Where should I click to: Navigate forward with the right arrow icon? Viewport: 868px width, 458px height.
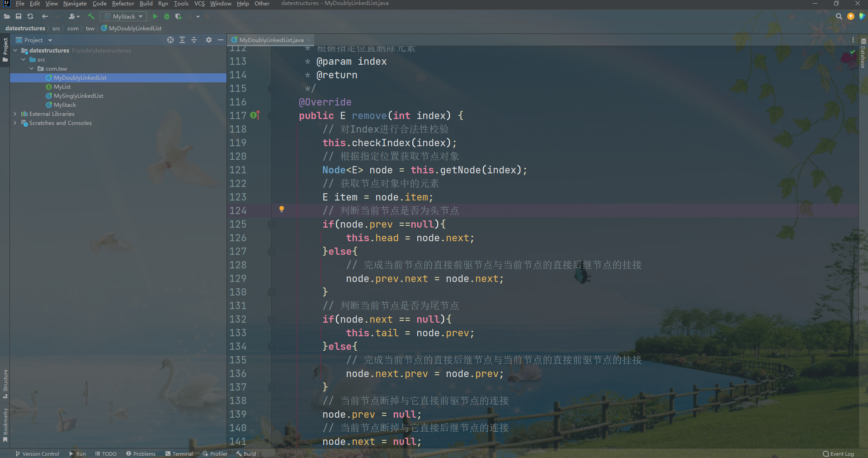[x=57, y=16]
